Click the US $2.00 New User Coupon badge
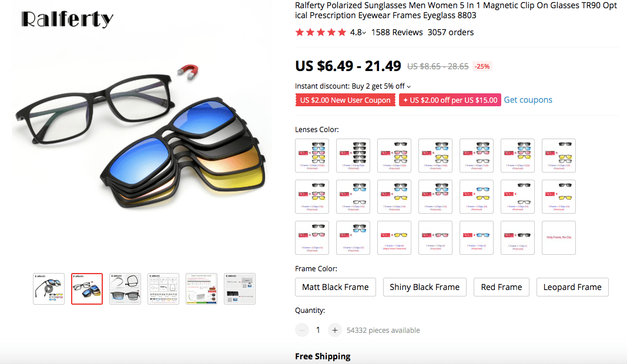Image resolution: width=627 pixels, height=364 pixels. pos(345,100)
